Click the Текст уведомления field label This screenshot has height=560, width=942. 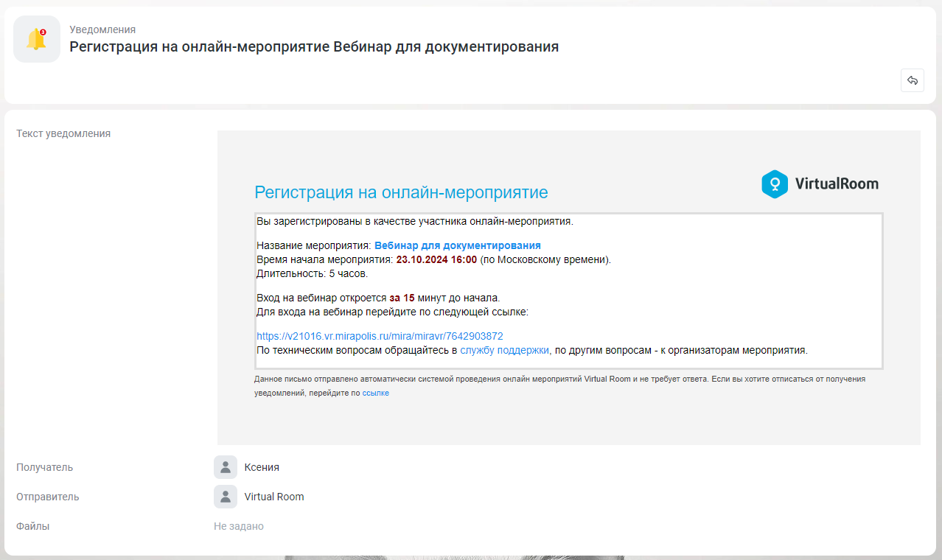click(63, 133)
